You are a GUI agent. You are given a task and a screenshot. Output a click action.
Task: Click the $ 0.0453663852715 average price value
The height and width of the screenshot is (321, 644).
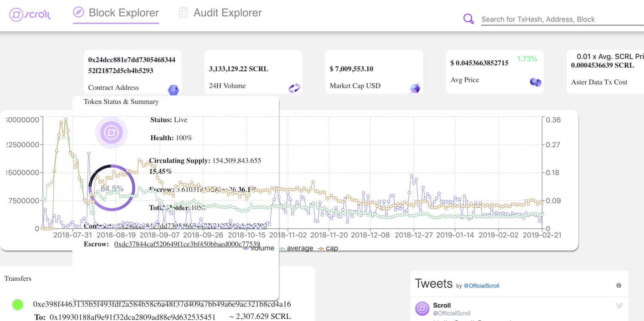pos(480,63)
